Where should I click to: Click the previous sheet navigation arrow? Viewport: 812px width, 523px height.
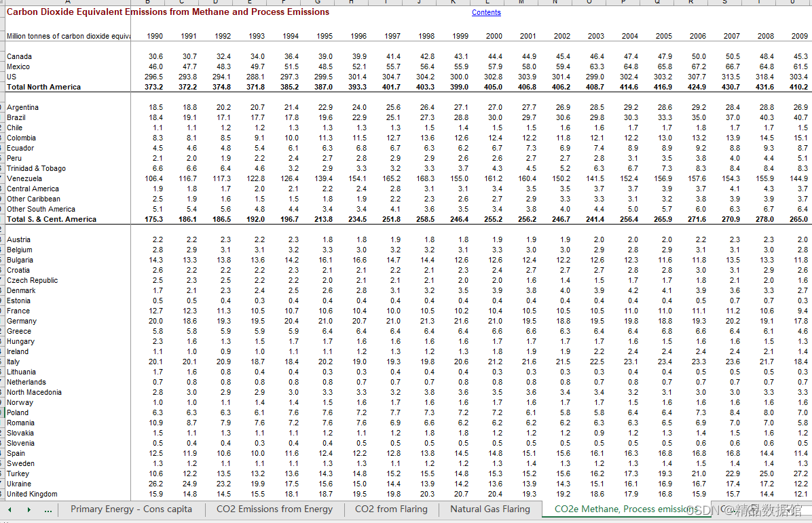(x=10, y=510)
